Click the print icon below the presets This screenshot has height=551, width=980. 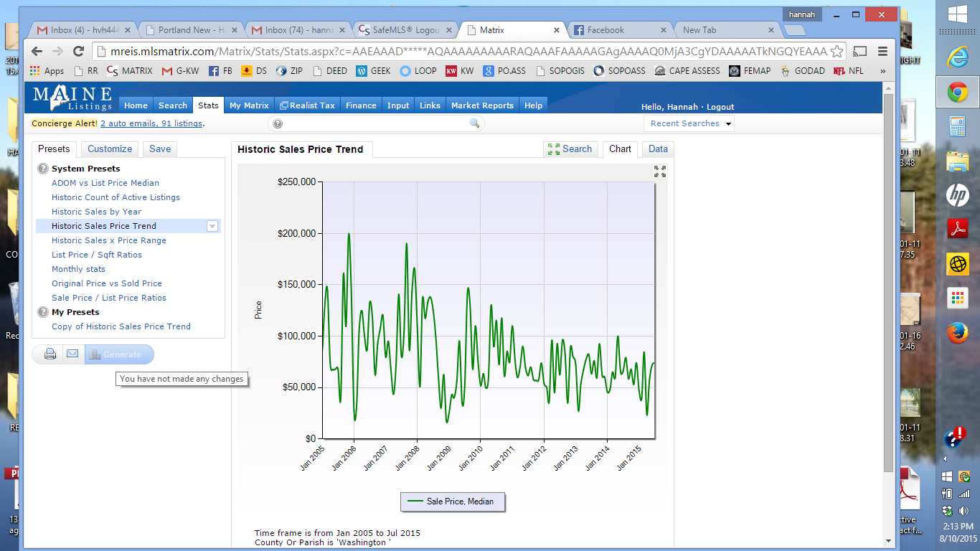click(50, 354)
